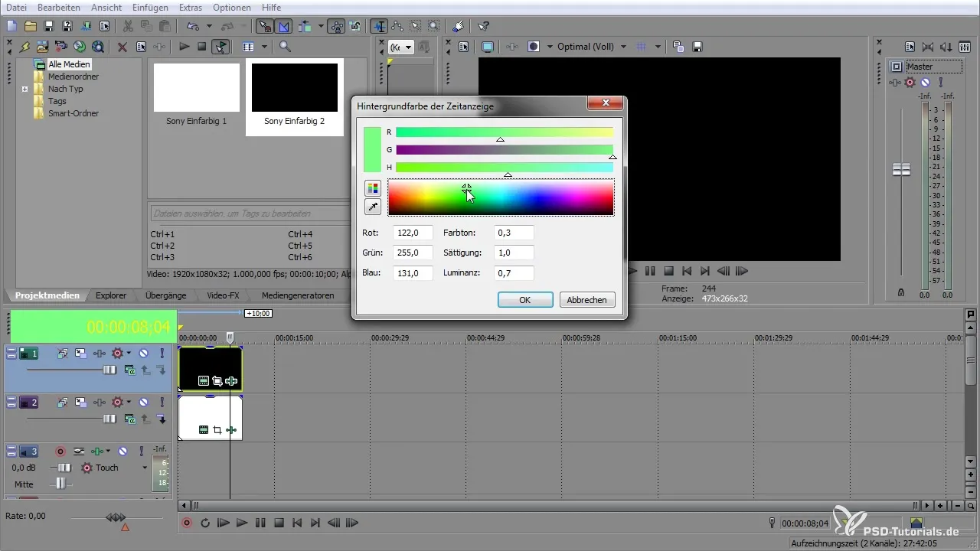Viewport: 980px width, 551px height.
Task: Click the timeline Record button
Action: [x=187, y=523]
